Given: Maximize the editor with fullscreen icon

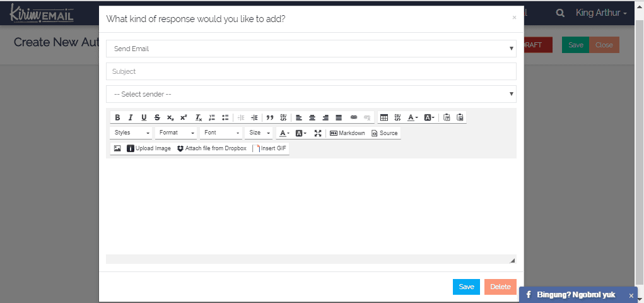Looking at the screenshot, I should (x=317, y=133).
